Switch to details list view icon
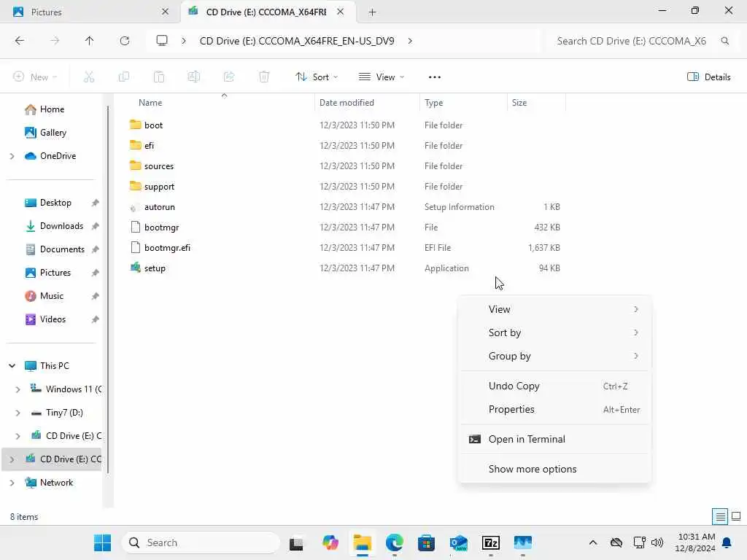Screen dimensions: 747x560 (720, 516)
